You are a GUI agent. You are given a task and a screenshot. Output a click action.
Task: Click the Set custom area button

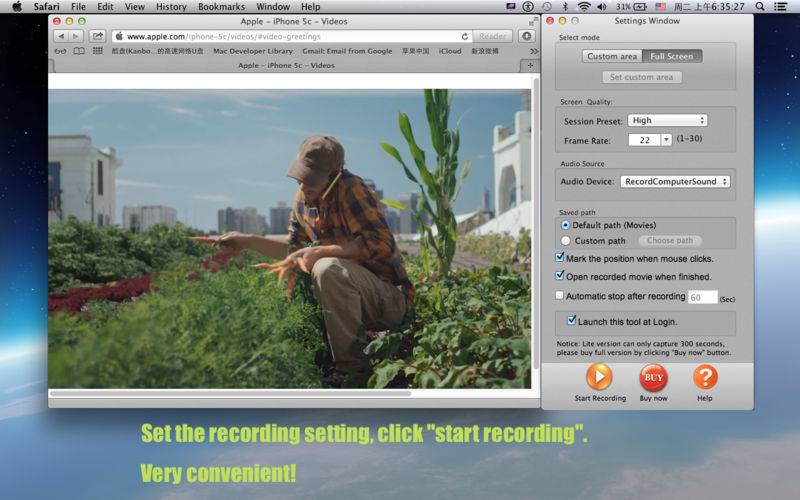pyautogui.click(x=641, y=77)
